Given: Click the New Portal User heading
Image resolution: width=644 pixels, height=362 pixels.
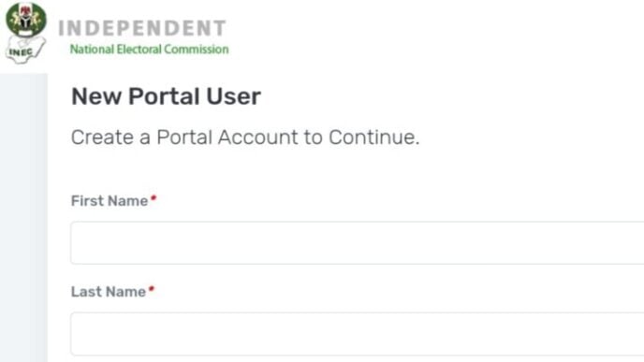Looking at the screenshot, I should pyautogui.click(x=166, y=96).
